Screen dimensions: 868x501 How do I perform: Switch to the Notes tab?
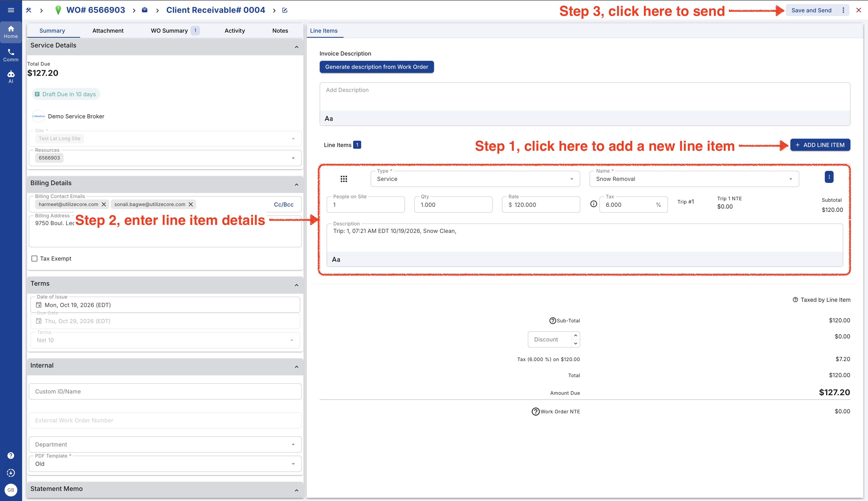point(280,31)
